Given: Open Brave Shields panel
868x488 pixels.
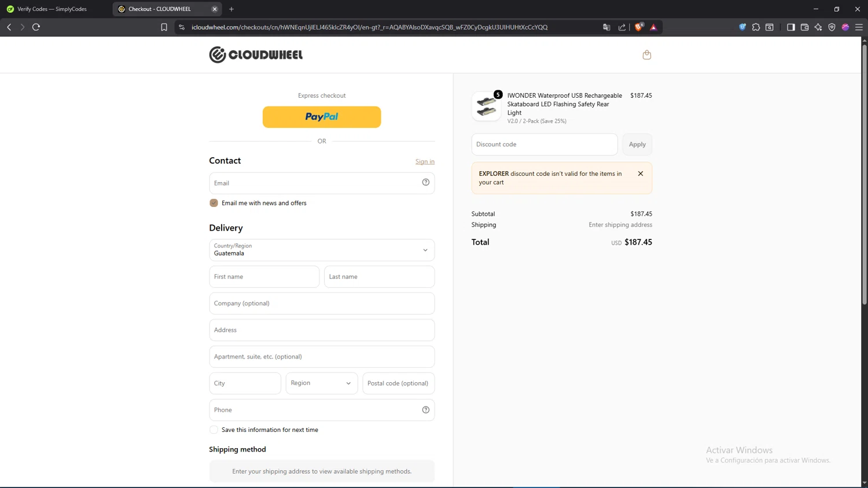Looking at the screenshot, I should point(639,27).
